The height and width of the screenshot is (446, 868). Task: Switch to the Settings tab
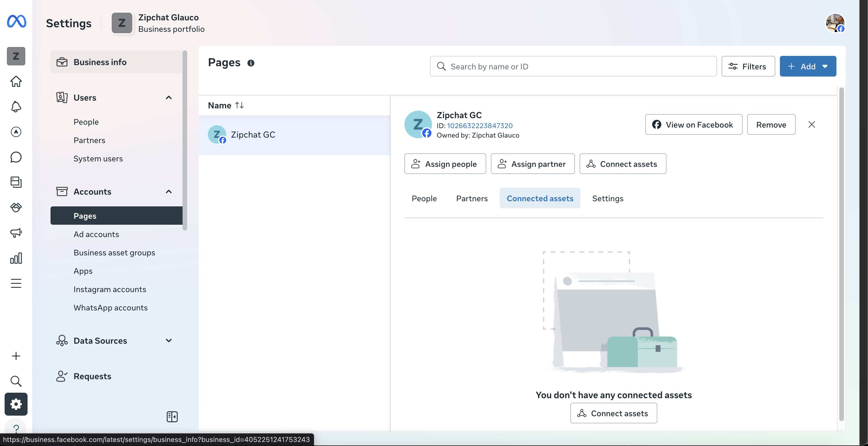tap(608, 198)
